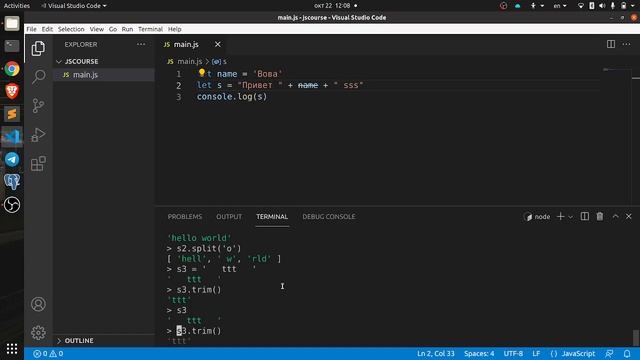The height and width of the screenshot is (360, 640).
Task: Expand the OUTLINE section
Action: coord(104,340)
